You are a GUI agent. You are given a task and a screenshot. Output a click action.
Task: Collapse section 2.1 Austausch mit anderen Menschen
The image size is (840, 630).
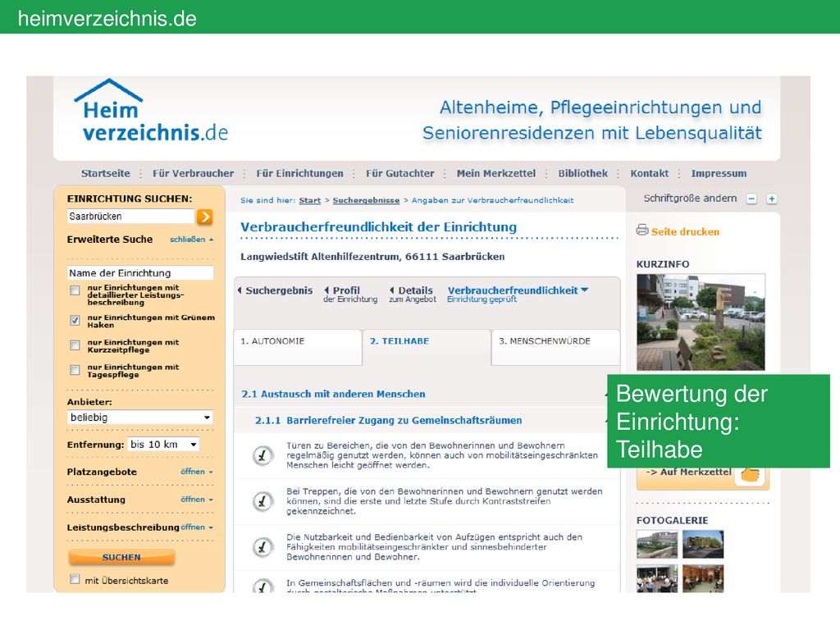tap(333, 394)
